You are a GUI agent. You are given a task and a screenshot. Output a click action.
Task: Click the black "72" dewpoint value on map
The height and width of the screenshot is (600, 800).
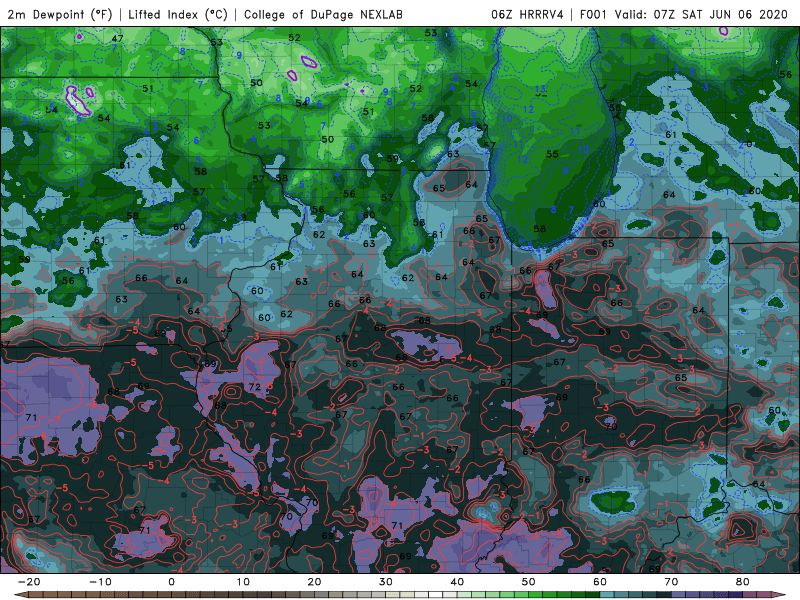coord(255,387)
